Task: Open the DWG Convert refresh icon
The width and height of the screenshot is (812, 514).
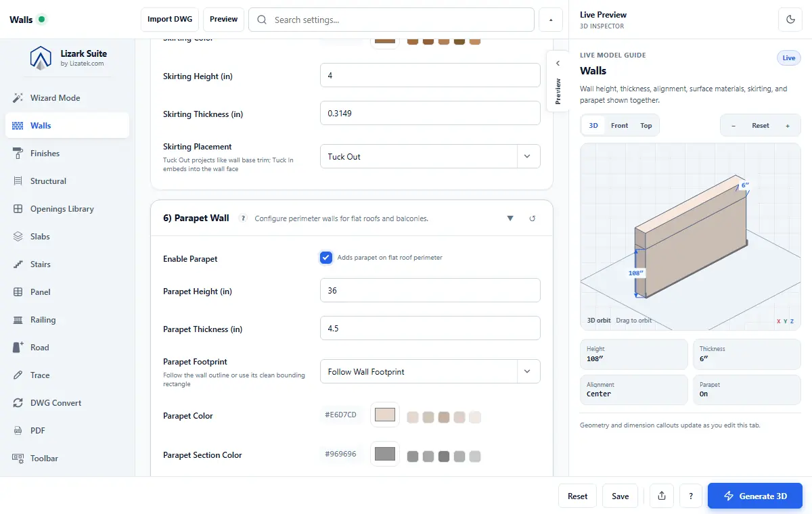Action: 18,403
